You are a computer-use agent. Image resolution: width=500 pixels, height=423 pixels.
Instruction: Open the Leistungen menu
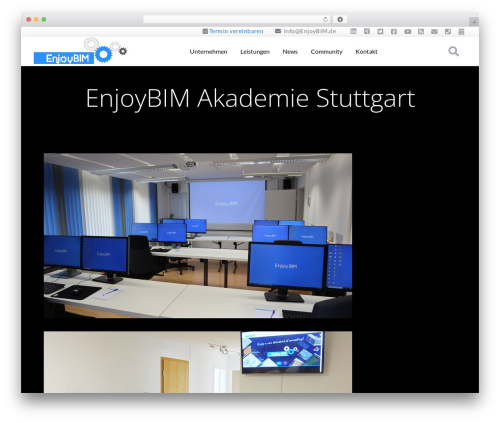tap(255, 52)
